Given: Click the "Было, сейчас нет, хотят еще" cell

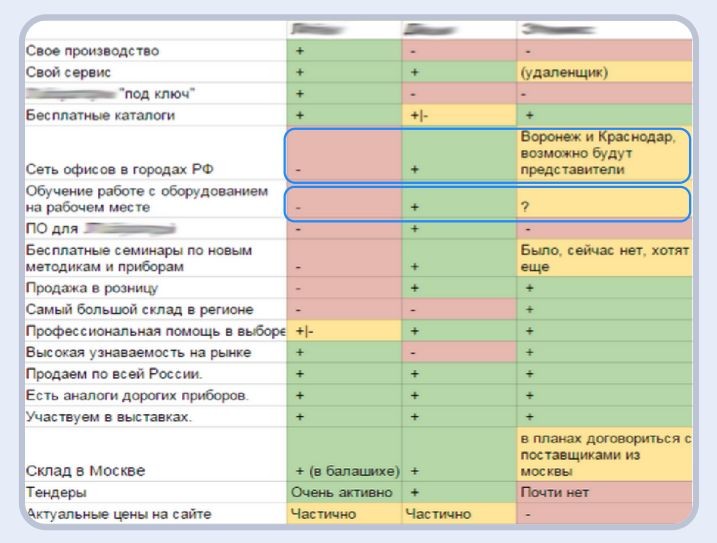Looking at the screenshot, I should point(603,258).
